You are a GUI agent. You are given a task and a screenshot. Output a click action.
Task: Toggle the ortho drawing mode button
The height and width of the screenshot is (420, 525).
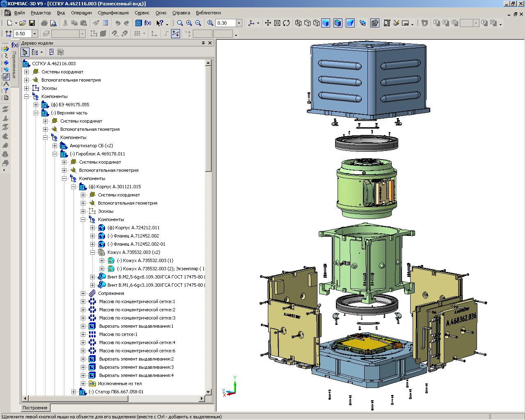pos(166,34)
